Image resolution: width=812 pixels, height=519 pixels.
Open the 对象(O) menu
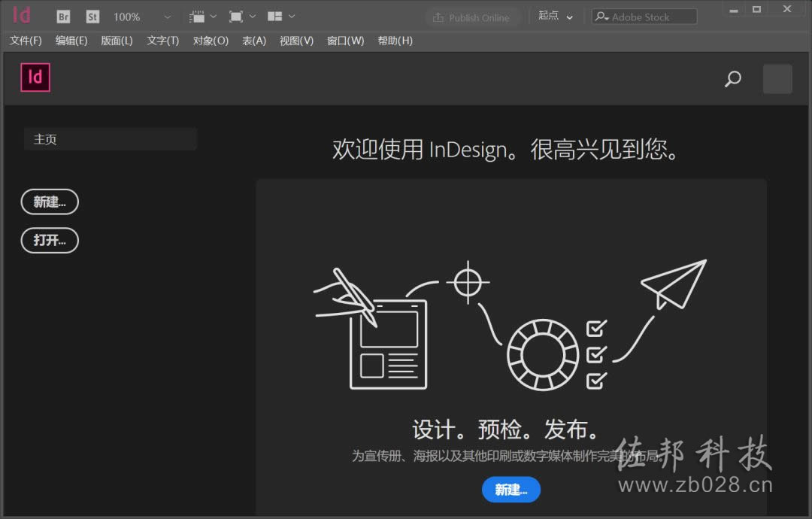(211, 41)
